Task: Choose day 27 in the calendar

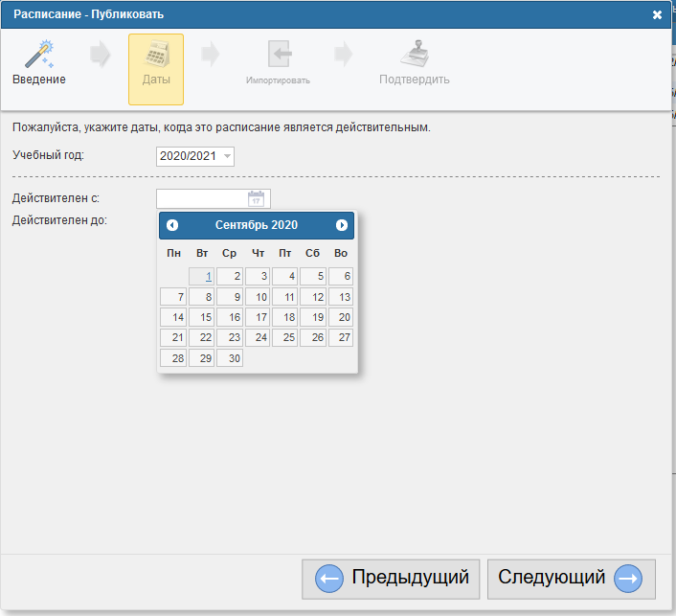Action: (x=341, y=337)
